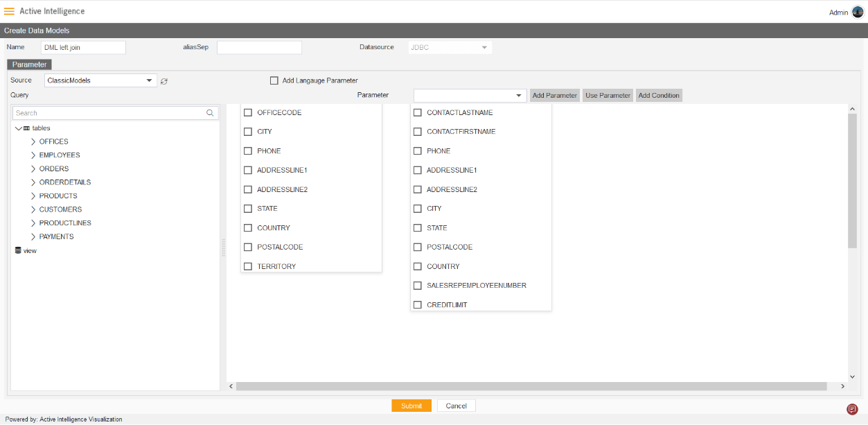The height and width of the screenshot is (425, 868).
Task: Expand the PAYMENTS table
Action: (33, 236)
